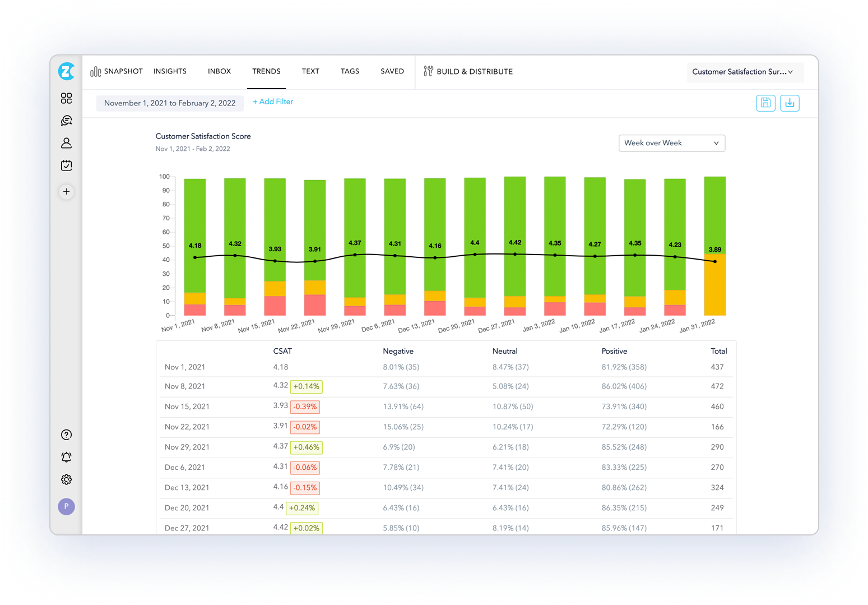Click the 86.02% (406) positive value
Screen dimensions: 868x605
(x=624, y=386)
